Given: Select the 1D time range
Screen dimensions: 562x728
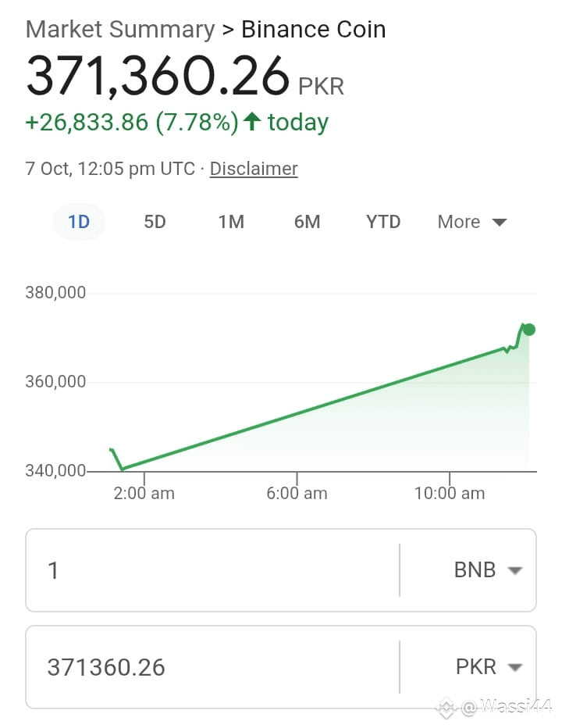Looking at the screenshot, I should (x=79, y=222).
